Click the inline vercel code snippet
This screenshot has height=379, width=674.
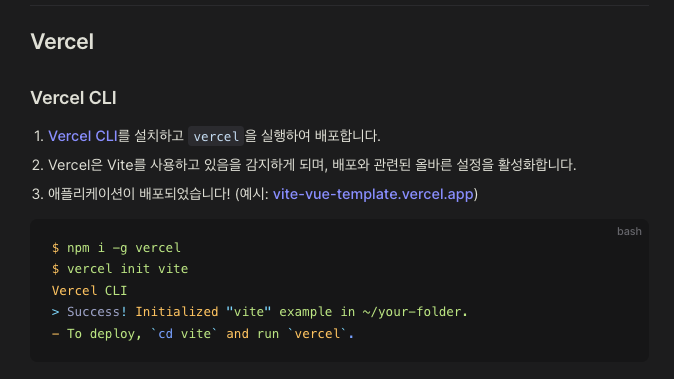pos(216,136)
